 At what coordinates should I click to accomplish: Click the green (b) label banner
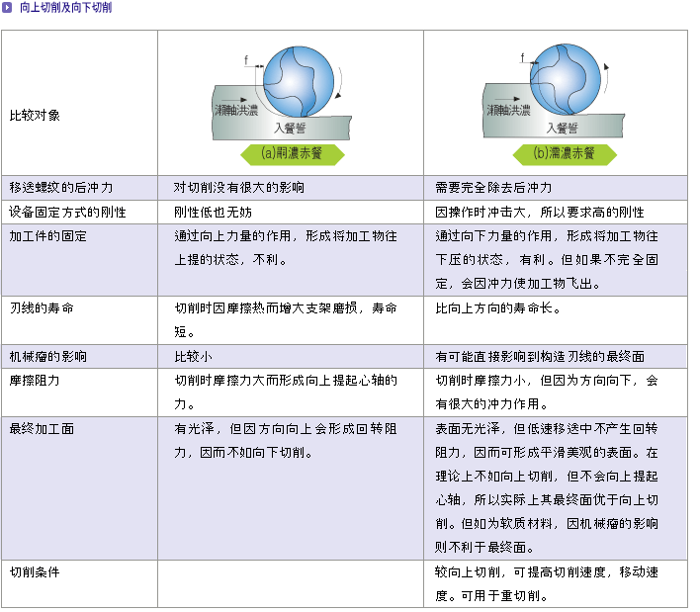(564, 154)
